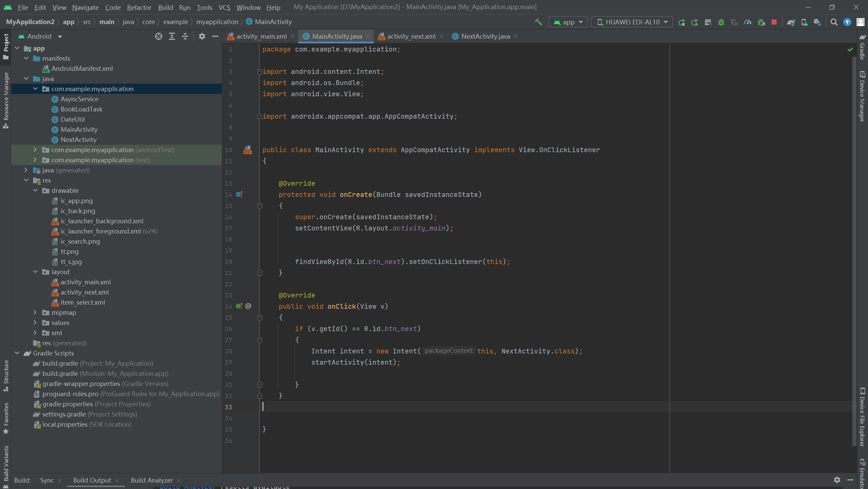Click the Make Project hammer icon

point(538,22)
